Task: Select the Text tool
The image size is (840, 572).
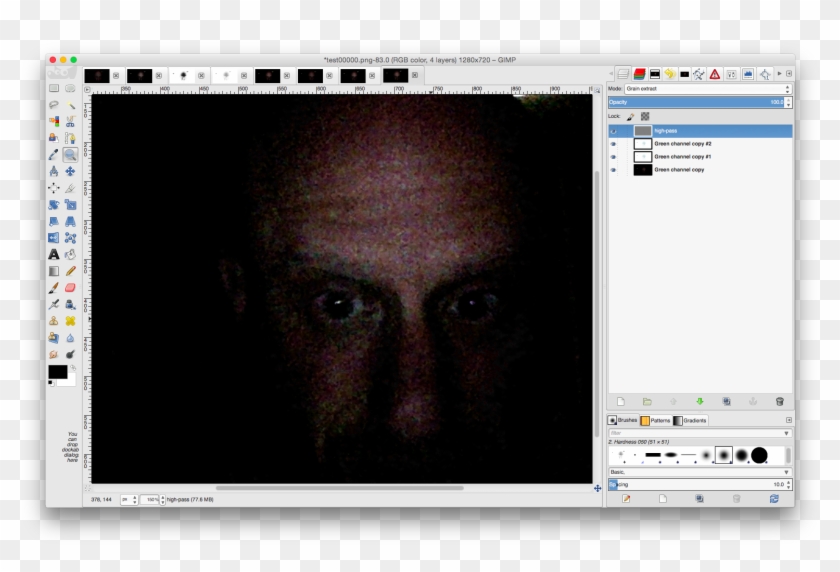Action: pos(54,254)
